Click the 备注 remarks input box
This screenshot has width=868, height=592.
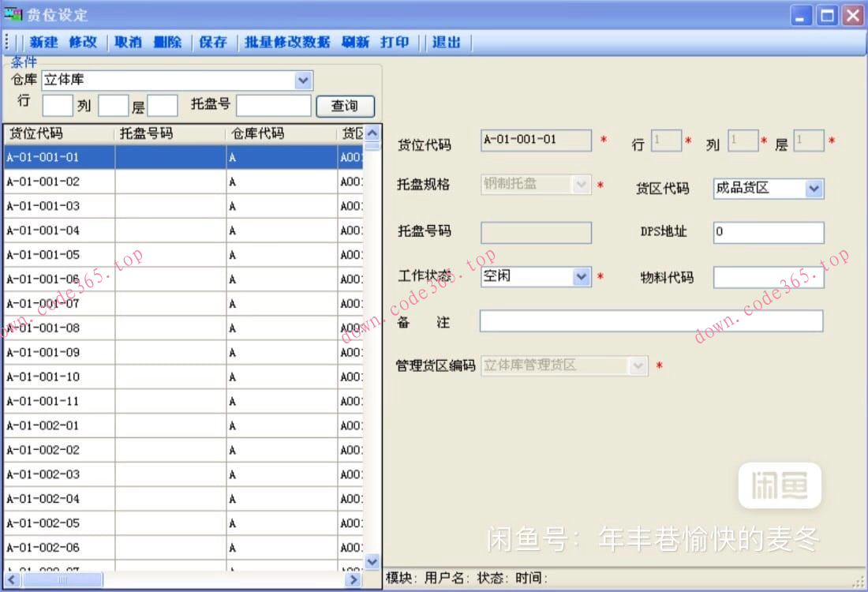click(x=651, y=320)
